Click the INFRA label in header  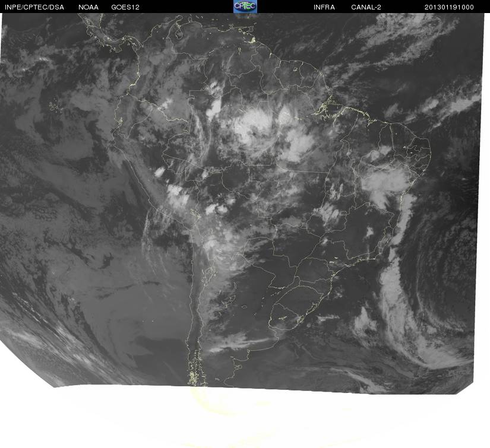click(324, 7)
